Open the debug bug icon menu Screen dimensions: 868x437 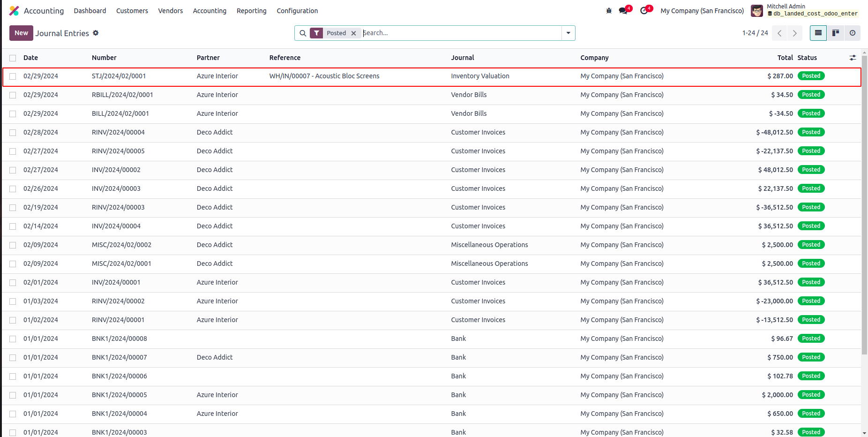(x=609, y=11)
